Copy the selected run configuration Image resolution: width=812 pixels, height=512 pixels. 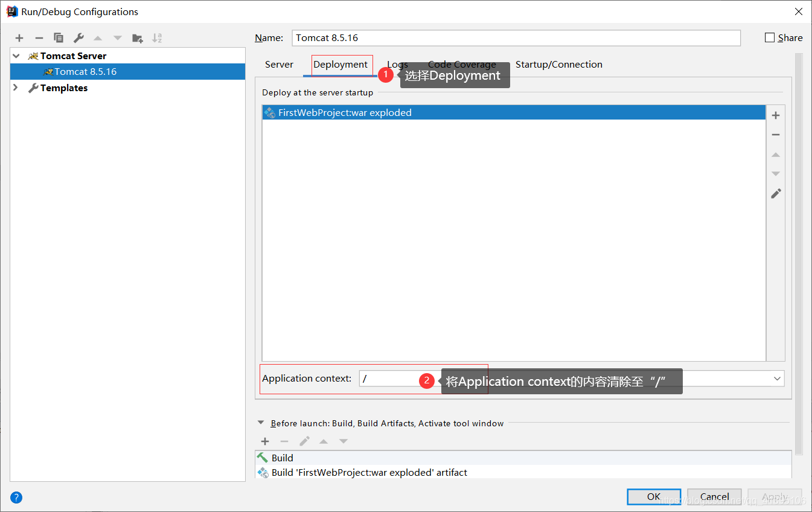tap(59, 38)
